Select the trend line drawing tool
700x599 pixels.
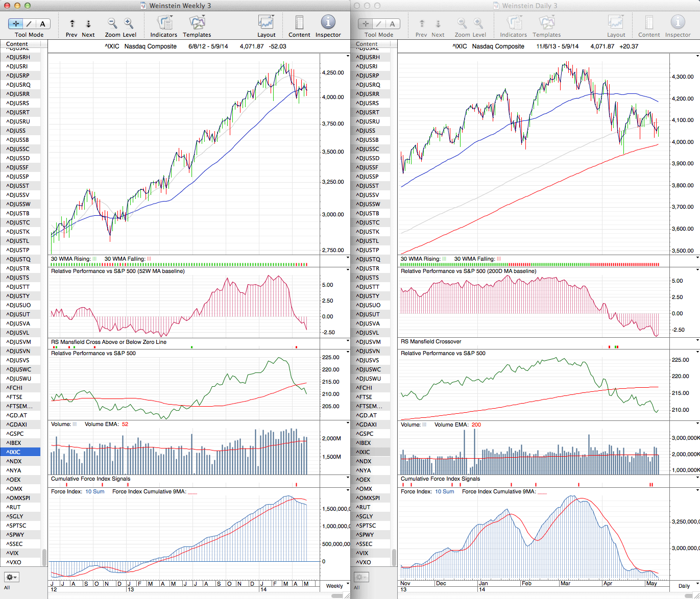coord(29,23)
